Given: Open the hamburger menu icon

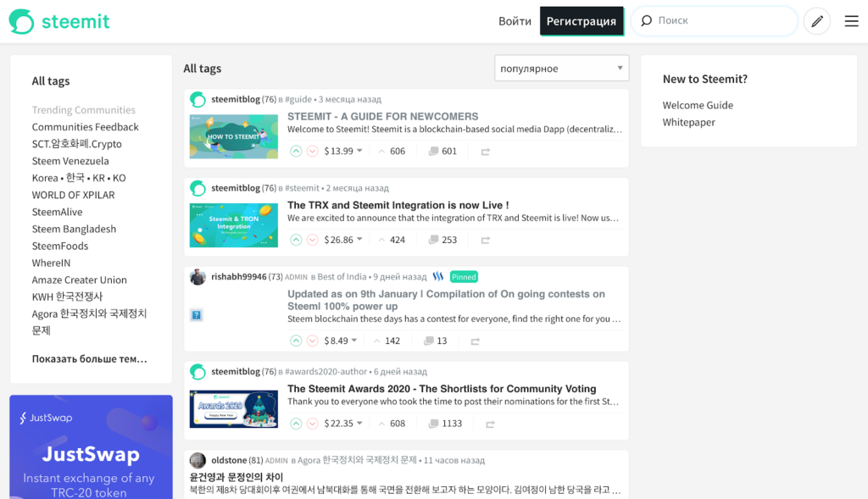Looking at the screenshot, I should click(851, 21).
